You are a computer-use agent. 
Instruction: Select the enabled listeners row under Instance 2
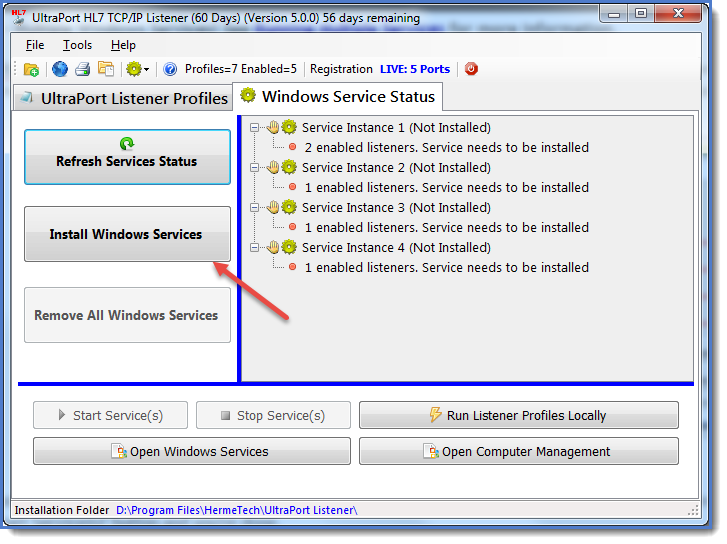pos(446,187)
